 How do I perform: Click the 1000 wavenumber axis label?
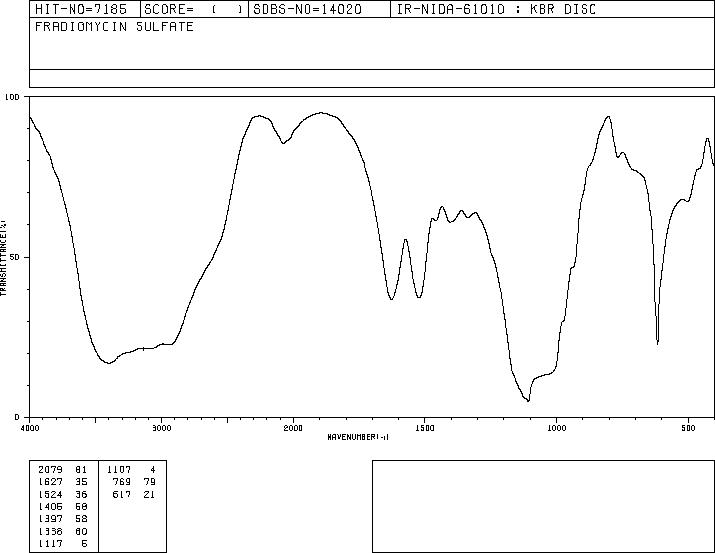point(556,428)
